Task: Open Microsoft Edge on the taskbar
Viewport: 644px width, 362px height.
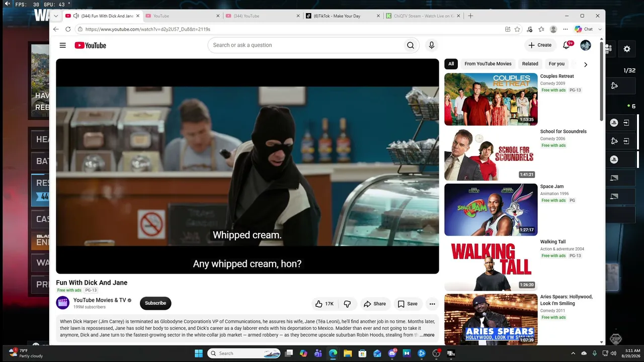Action: (x=333, y=353)
